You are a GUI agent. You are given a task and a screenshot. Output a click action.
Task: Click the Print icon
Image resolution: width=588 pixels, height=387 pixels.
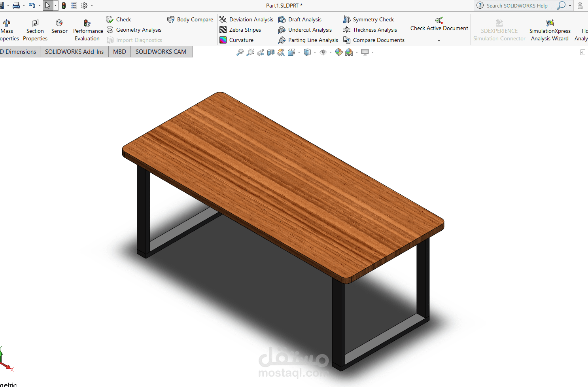tap(16, 6)
